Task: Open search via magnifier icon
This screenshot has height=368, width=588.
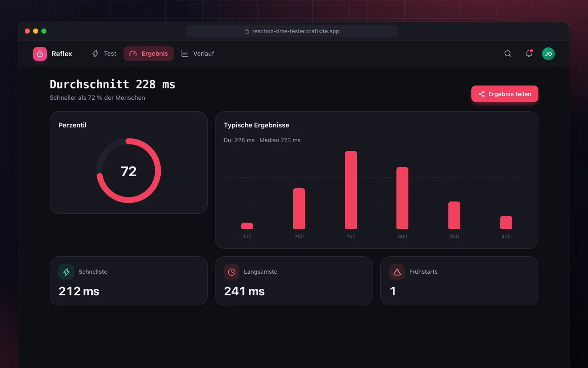Action: 508,54
